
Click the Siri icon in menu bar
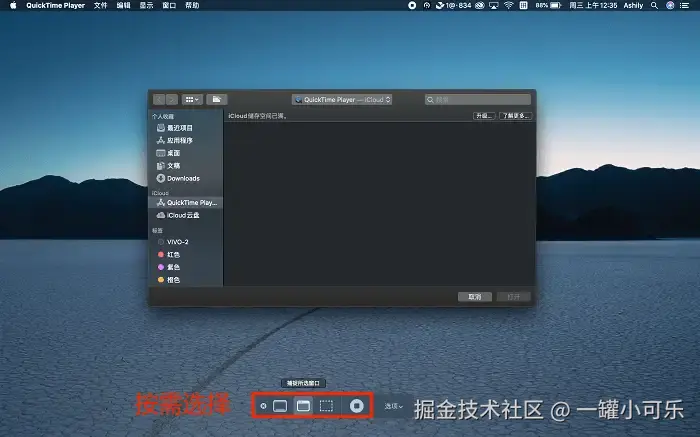pyautogui.click(x=670, y=5)
